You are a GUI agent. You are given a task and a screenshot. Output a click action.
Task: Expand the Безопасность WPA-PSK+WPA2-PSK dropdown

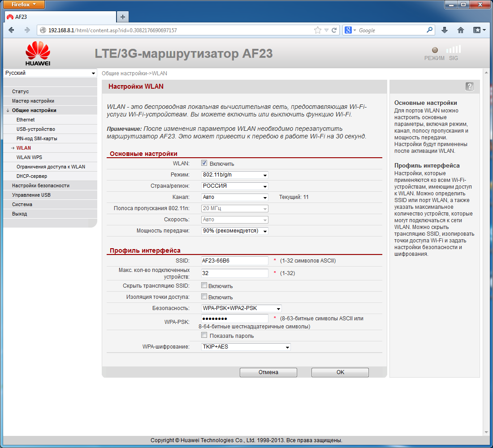pos(241,308)
